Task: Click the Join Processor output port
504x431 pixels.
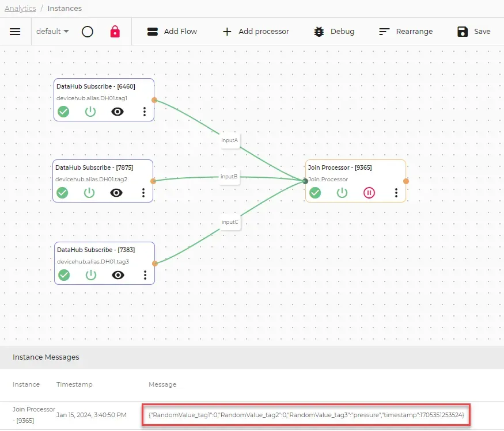Action: pos(406,181)
